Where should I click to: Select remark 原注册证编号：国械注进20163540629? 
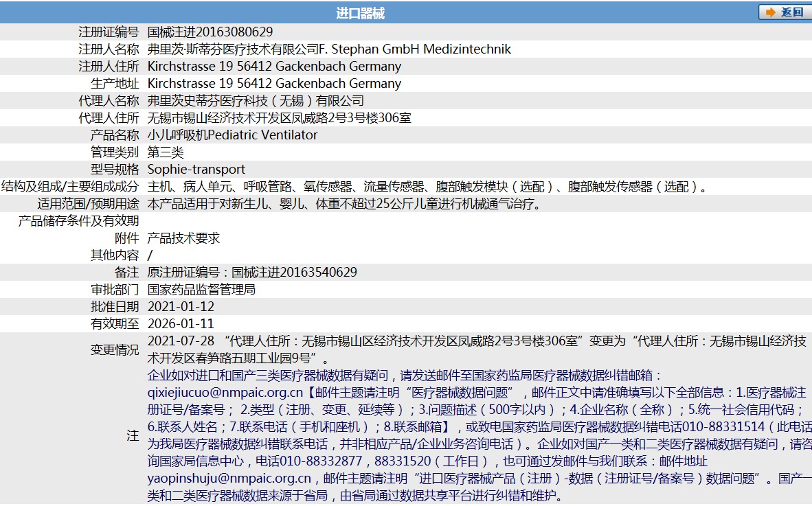pyautogui.click(x=252, y=272)
